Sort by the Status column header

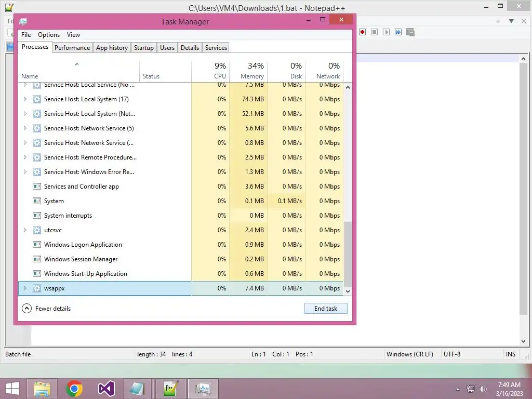pyautogui.click(x=166, y=71)
